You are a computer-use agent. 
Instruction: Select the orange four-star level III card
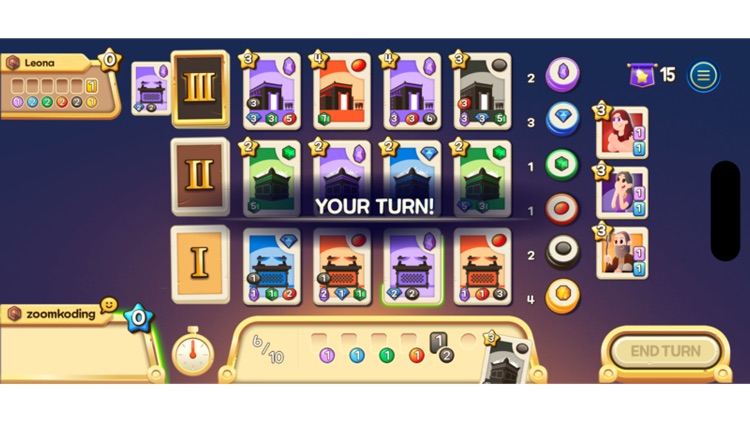(342, 91)
